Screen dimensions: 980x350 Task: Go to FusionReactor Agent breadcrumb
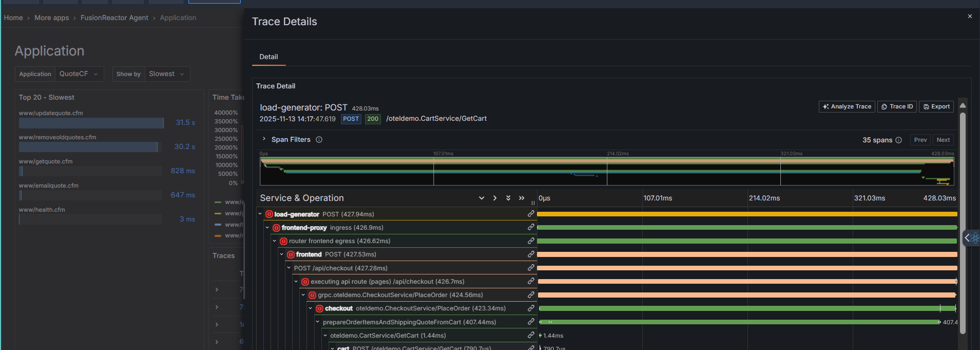(x=114, y=17)
